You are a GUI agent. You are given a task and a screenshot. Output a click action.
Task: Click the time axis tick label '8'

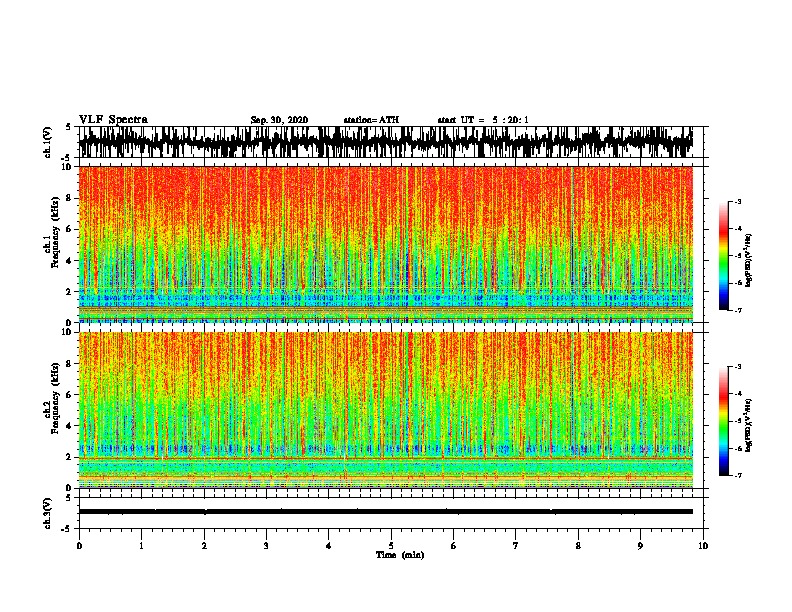(578, 546)
